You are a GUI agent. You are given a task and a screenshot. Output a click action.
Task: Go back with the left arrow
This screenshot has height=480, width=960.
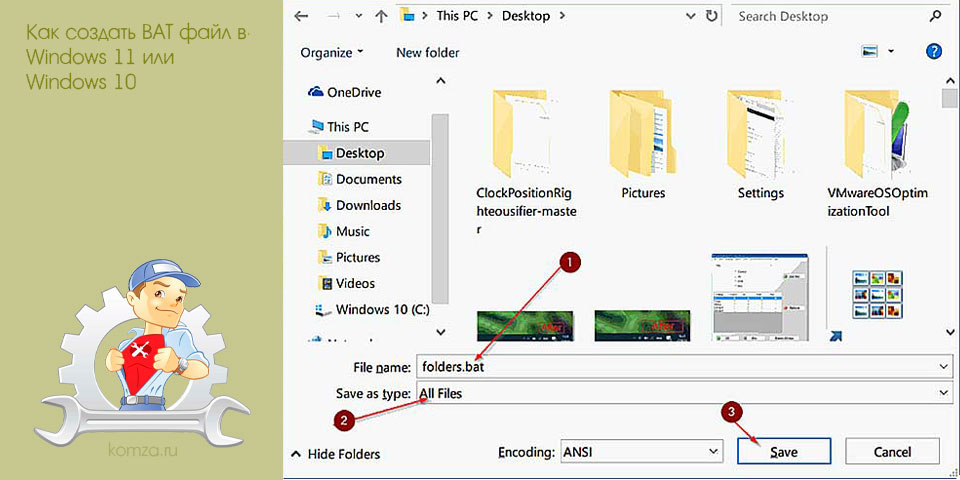pos(301,17)
